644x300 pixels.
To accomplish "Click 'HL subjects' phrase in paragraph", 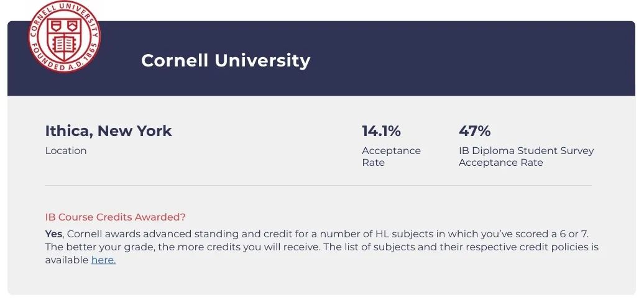I will tap(398, 234).
